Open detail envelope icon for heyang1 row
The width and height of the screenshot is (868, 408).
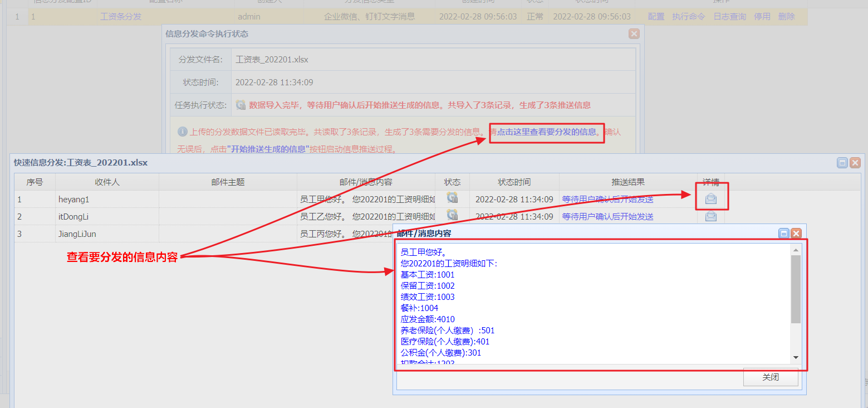click(x=711, y=198)
